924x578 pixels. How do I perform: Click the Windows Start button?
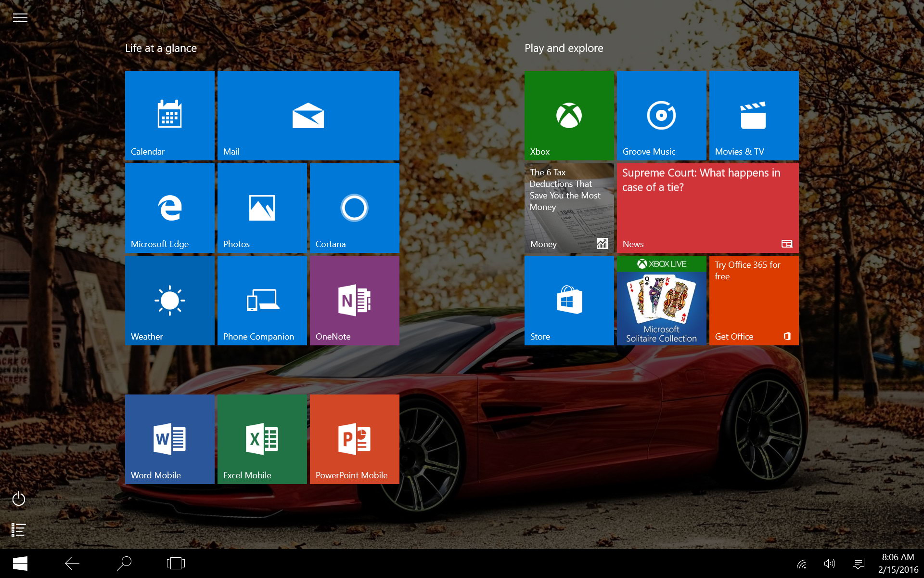[x=20, y=564]
